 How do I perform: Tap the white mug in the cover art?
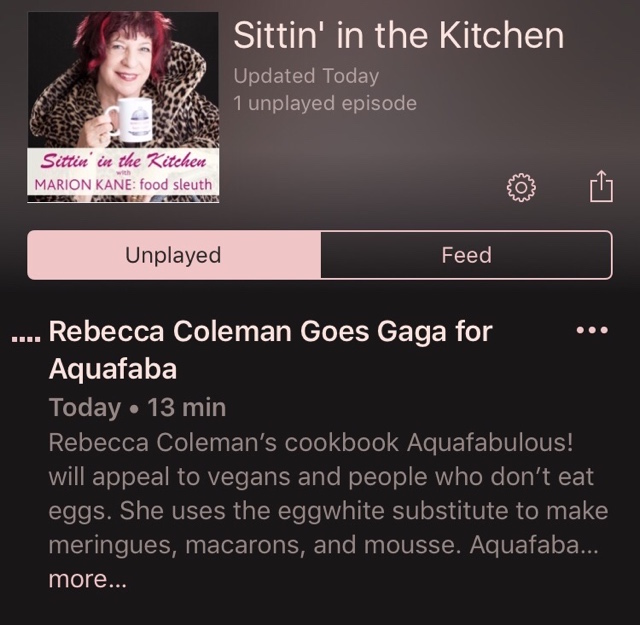point(130,120)
